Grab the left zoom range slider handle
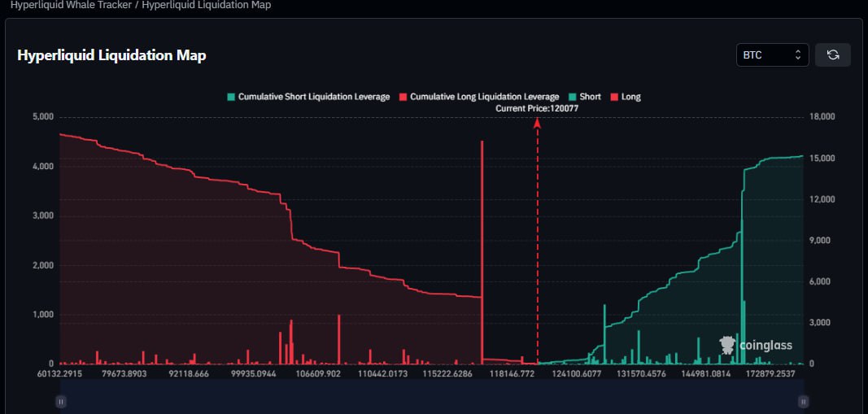This screenshot has width=868, height=414. coord(62,402)
